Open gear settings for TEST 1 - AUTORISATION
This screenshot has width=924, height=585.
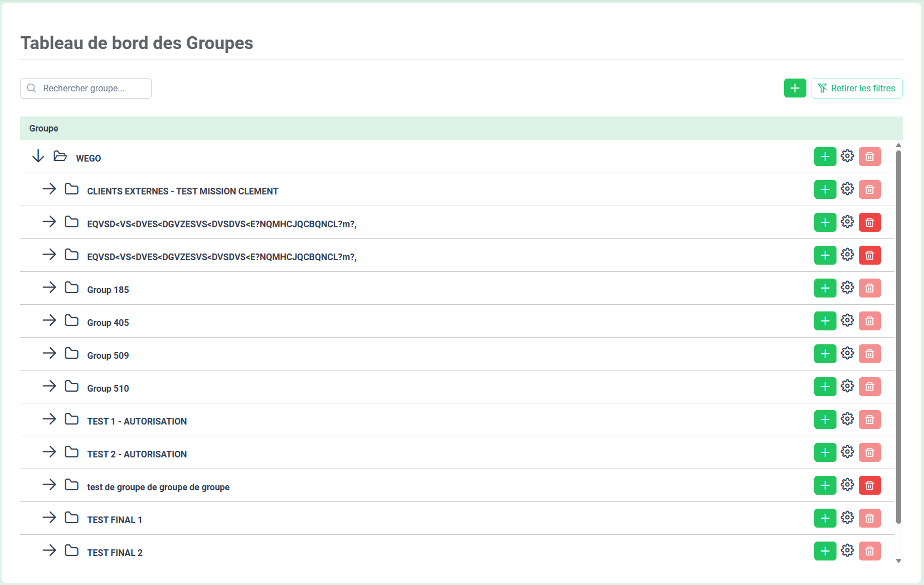847,420
